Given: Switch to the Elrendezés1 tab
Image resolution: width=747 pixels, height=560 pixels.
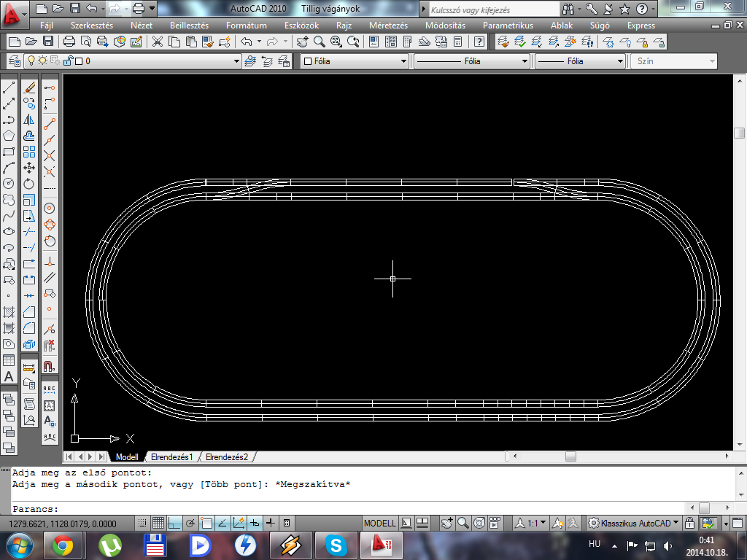Looking at the screenshot, I should click(x=172, y=457).
